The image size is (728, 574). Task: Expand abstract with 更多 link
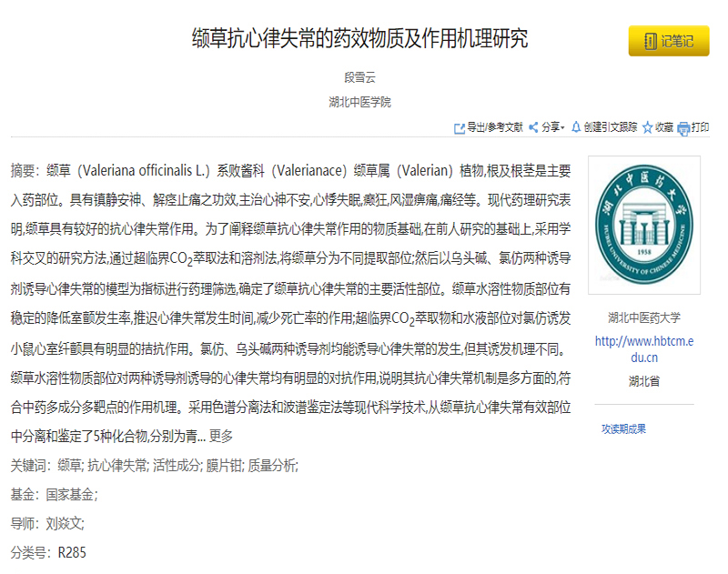[221, 436]
